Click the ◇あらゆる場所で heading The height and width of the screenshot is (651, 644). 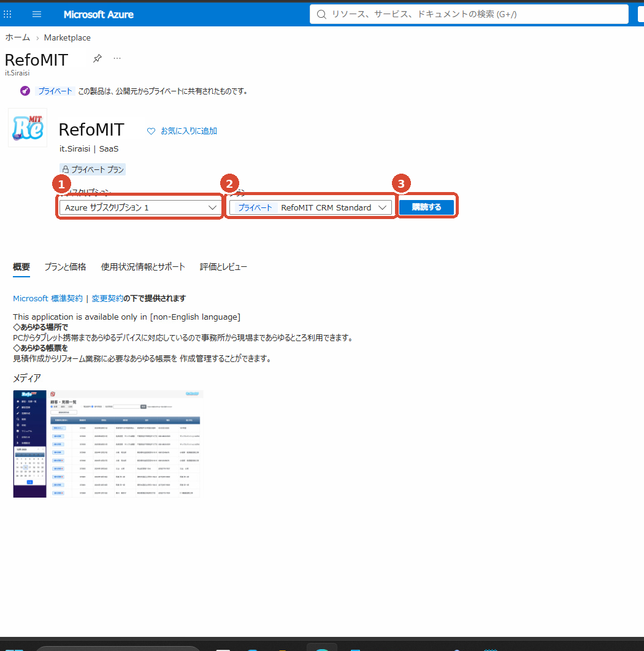[40, 327]
